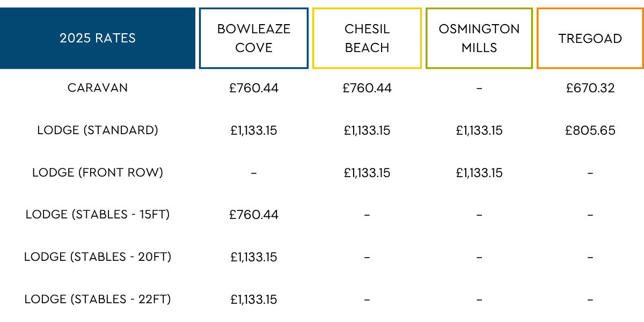Image resolution: width=644 pixels, height=322 pixels.
Task: Select Bowleaze Cove caravan rate £760.44
Action: 254,88
